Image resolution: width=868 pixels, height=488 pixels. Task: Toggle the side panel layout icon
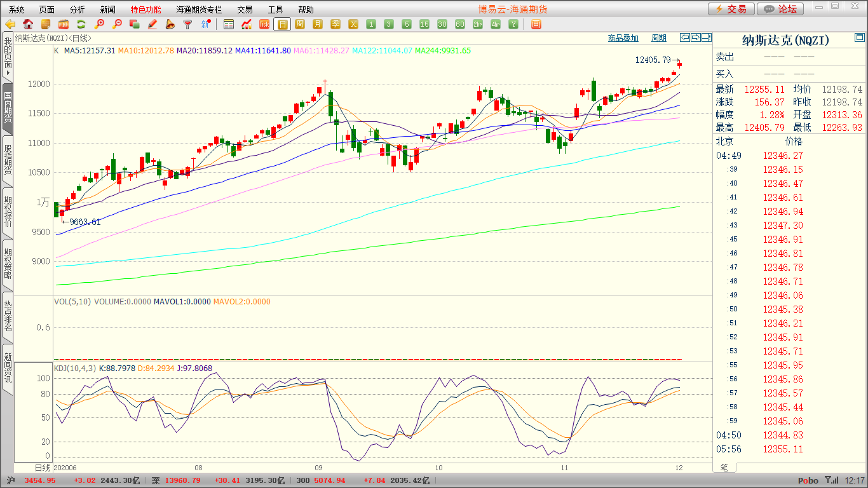tap(706, 37)
